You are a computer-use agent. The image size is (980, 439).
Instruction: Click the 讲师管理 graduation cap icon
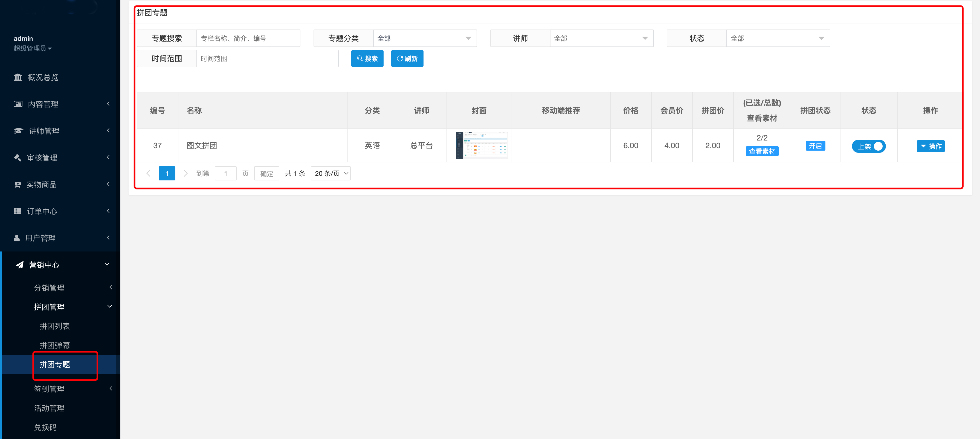18,131
